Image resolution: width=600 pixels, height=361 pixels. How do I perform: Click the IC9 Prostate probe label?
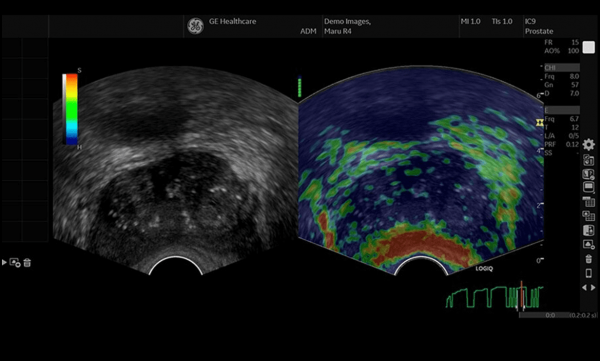[539, 26]
